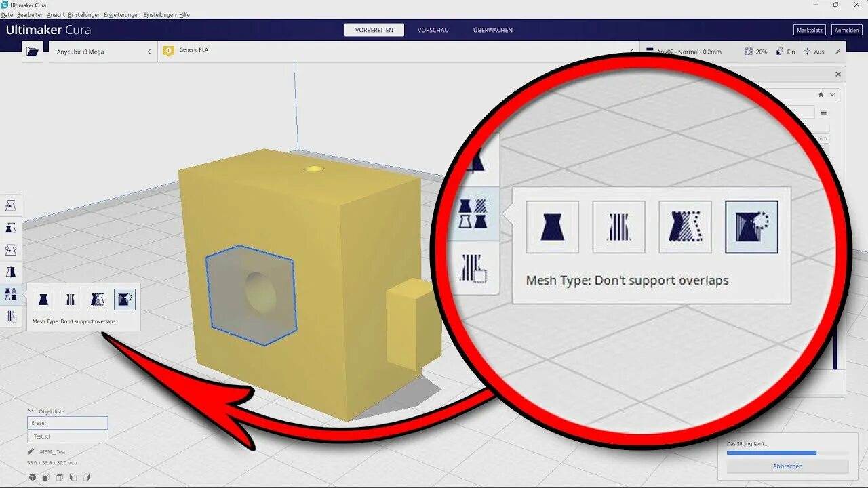Image resolution: width=868 pixels, height=488 pixels.
Task: Open the Erweiterungen menu
Action: (122, 14)
